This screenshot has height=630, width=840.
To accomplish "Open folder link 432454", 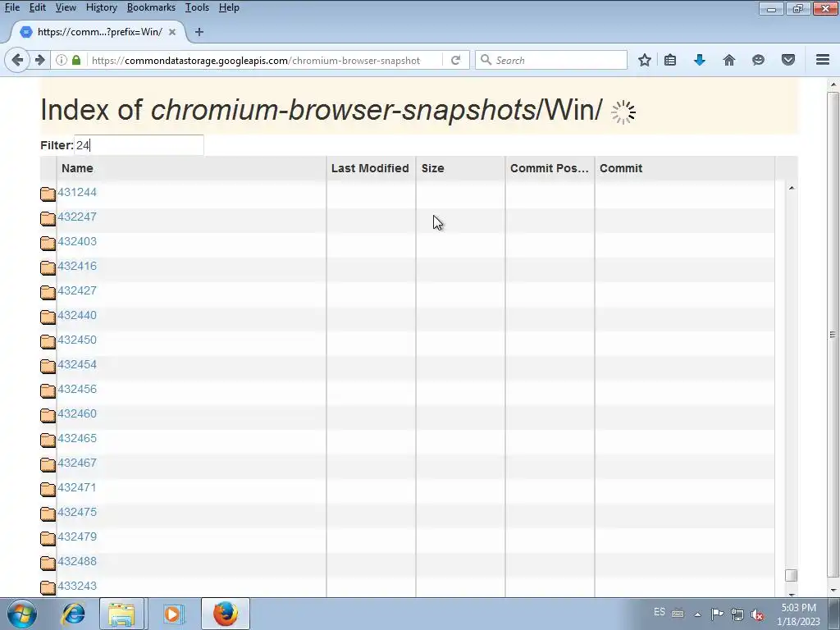I will [x=77, y=365].
